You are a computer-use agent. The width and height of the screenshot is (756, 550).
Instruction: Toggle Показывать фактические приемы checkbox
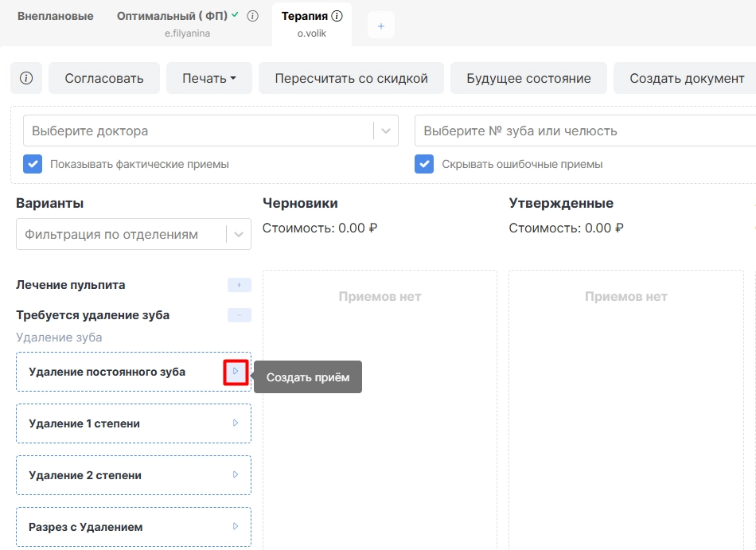33,164
